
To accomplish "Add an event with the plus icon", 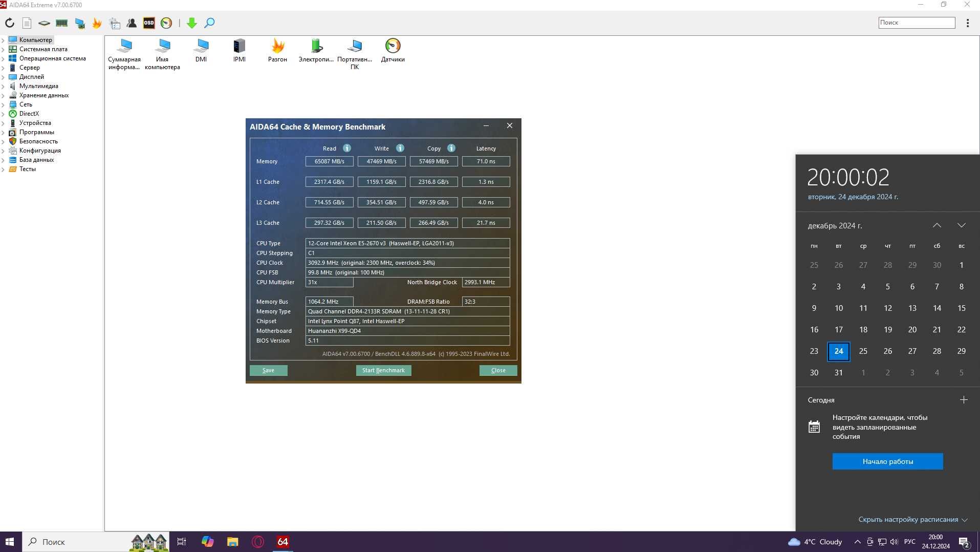I will [964, 400].
